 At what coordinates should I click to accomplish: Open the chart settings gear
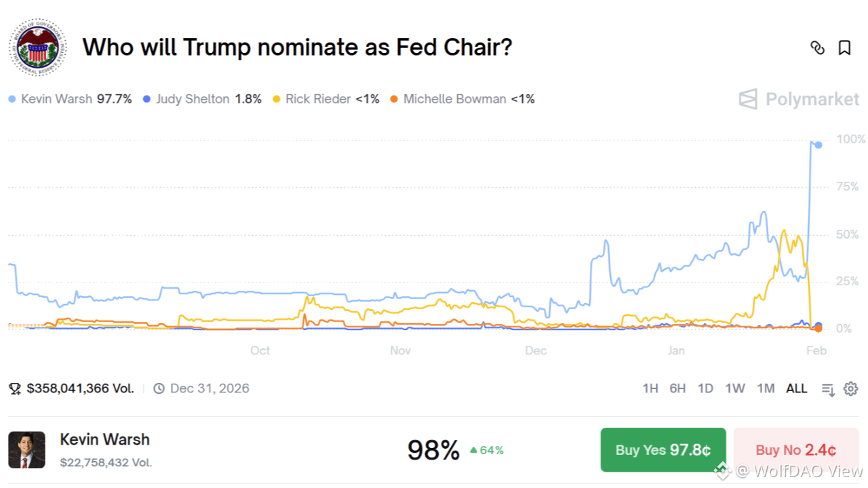pyautogui.click(x=850, y=388)
